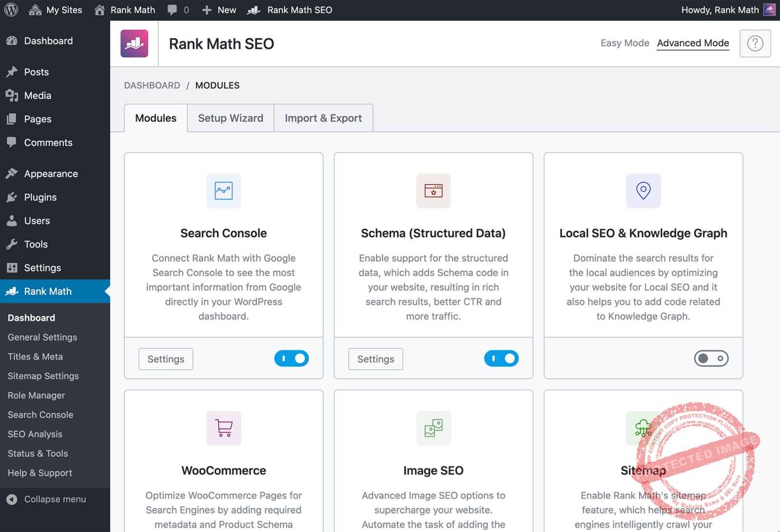Click the Rank Math sidebar menu icon
Viewport: 780px width, 532px height.
coord(12,291)
